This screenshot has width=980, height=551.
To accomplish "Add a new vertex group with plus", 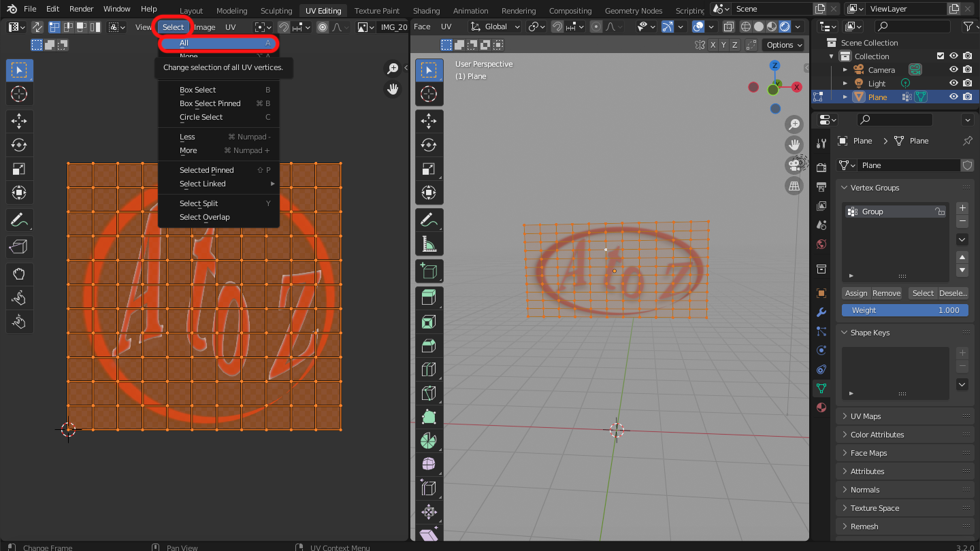I will pos(962,208).
